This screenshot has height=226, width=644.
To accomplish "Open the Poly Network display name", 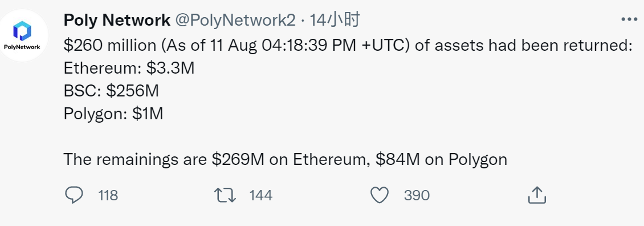I will tap(117, 20).
